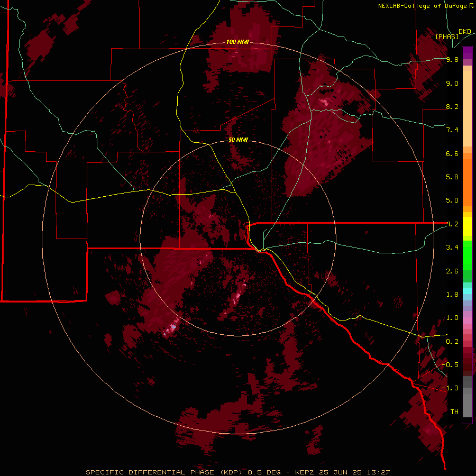Click the 3.4 value on the color scale
This screenshot has width=476, height=476.
[452, 248]
